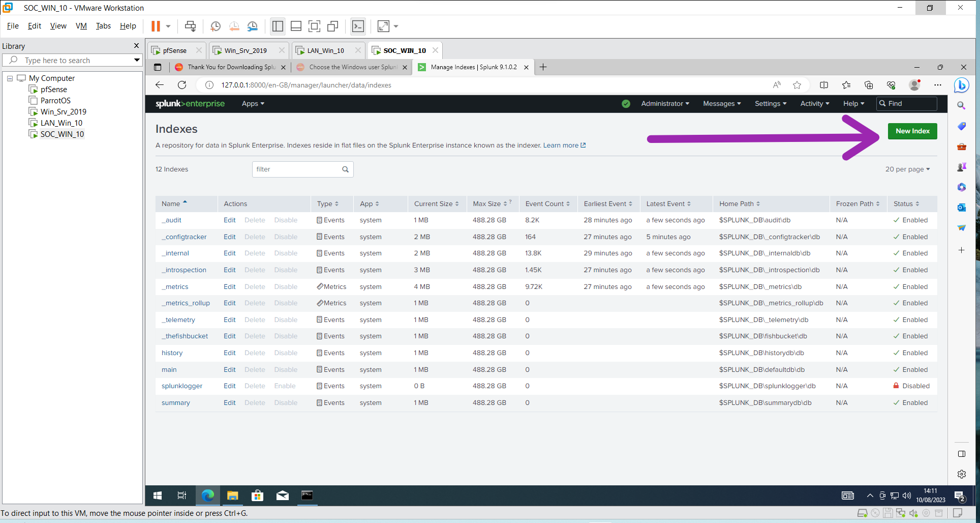Screen dimensions: 980x523
Task: Expand the Administrator menu
Action: tap(665, 104)
